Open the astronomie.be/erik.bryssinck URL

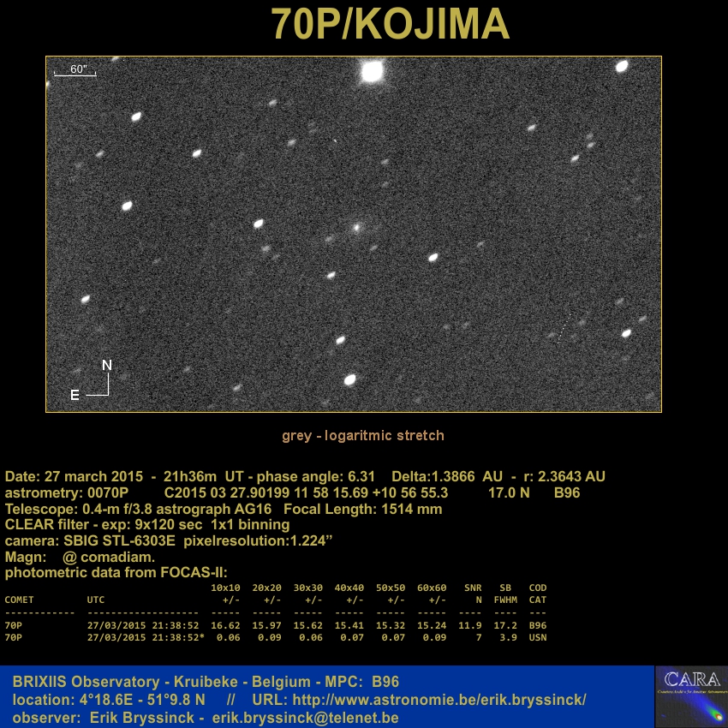[x=439, y=700]
